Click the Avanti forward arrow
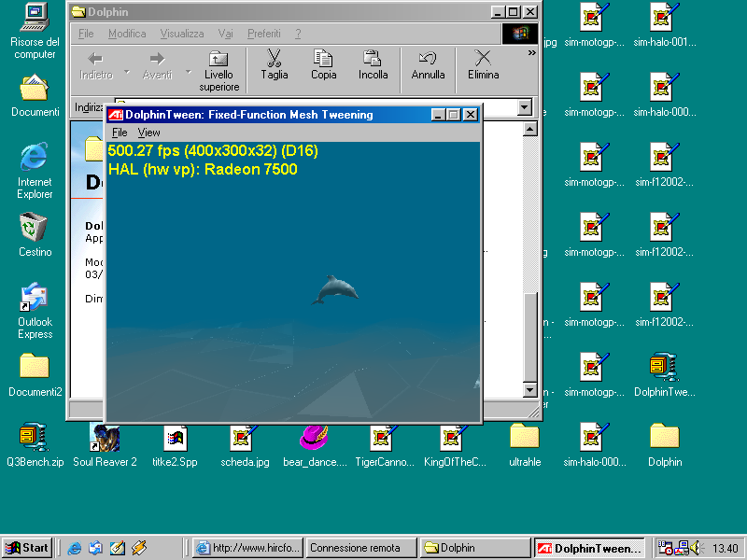This screenshot has height=560, width=747. 157,64
